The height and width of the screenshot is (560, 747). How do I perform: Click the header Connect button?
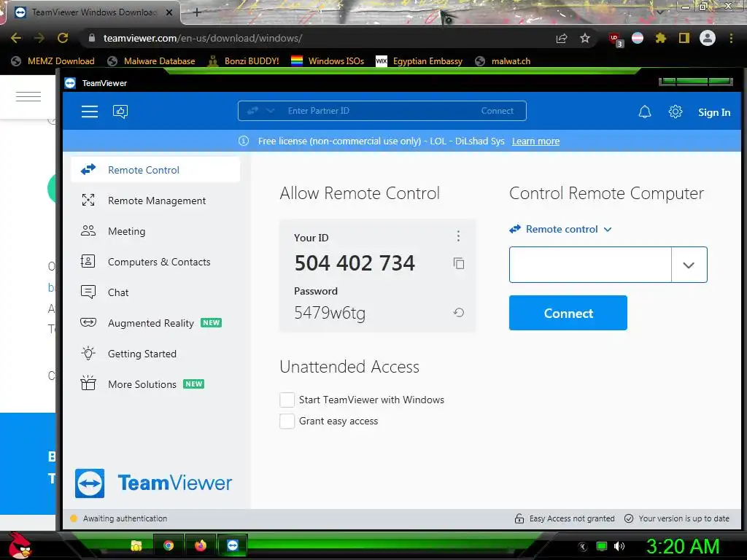pos(497,111)
